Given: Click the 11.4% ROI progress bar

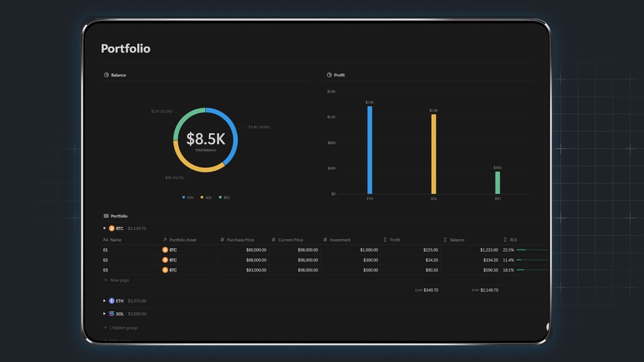Looking at the screenshot, I should [x=533, y=259].
